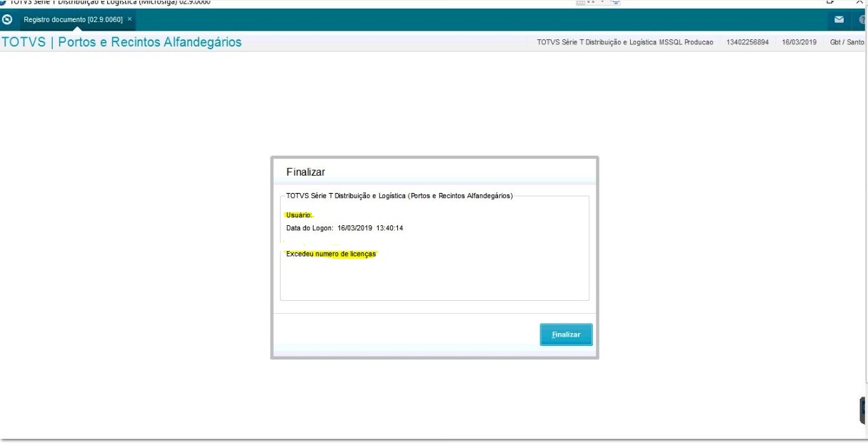Click the 'Gbt / Santo' company text
This screenshot has width=868, height=446.
pyautogui.click(x=847, y=42)
